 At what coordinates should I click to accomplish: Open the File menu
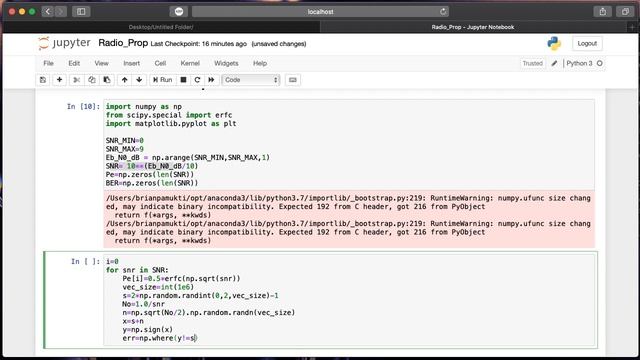point(49,63)
